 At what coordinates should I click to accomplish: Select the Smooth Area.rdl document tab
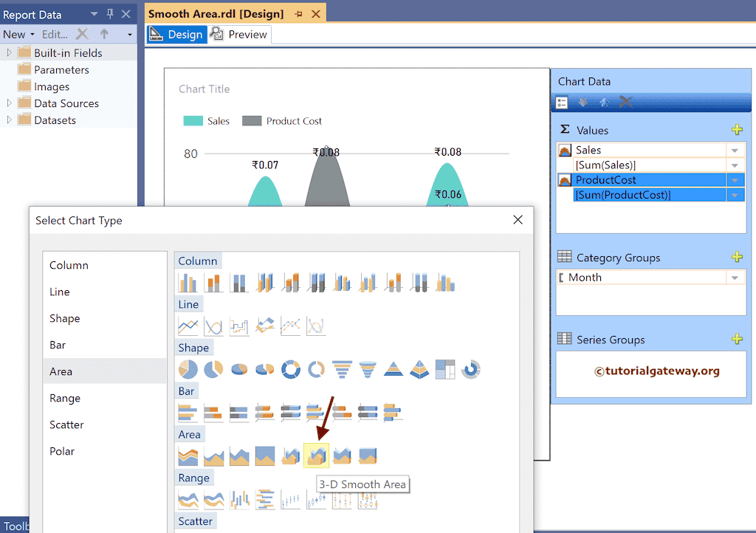point(216,13)
